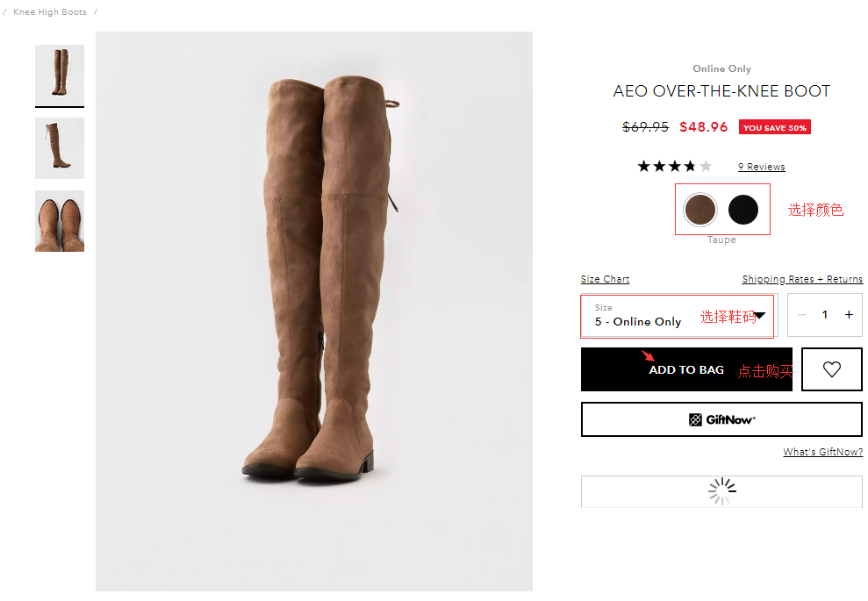Open the 9 Reviews link
The height and width of the screenshot is (601, 868).
click(761, 167)
